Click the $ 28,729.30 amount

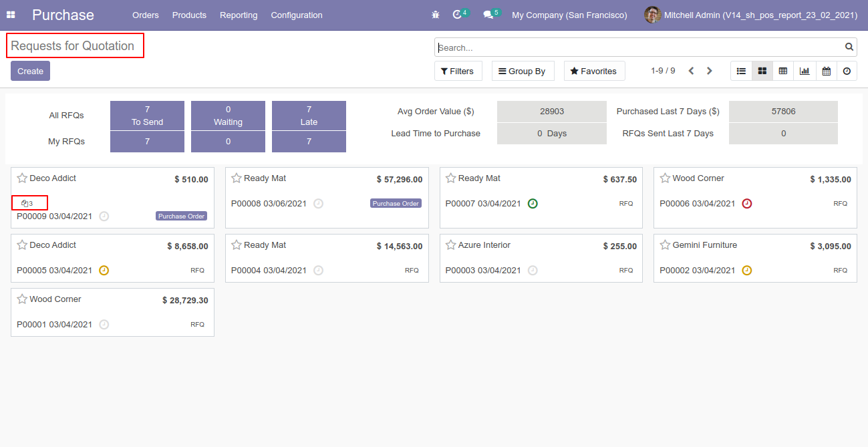point(185,301)
